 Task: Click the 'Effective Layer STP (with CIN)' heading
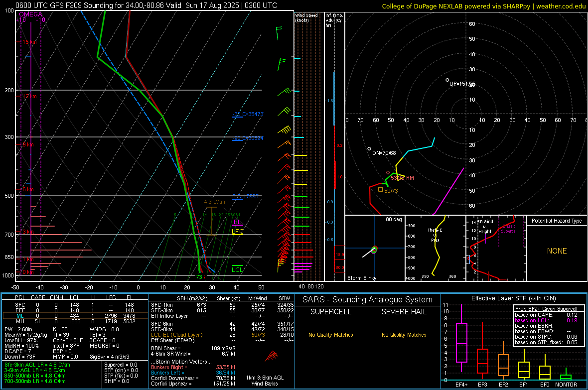pyautogui.click(x=513, y=298)
